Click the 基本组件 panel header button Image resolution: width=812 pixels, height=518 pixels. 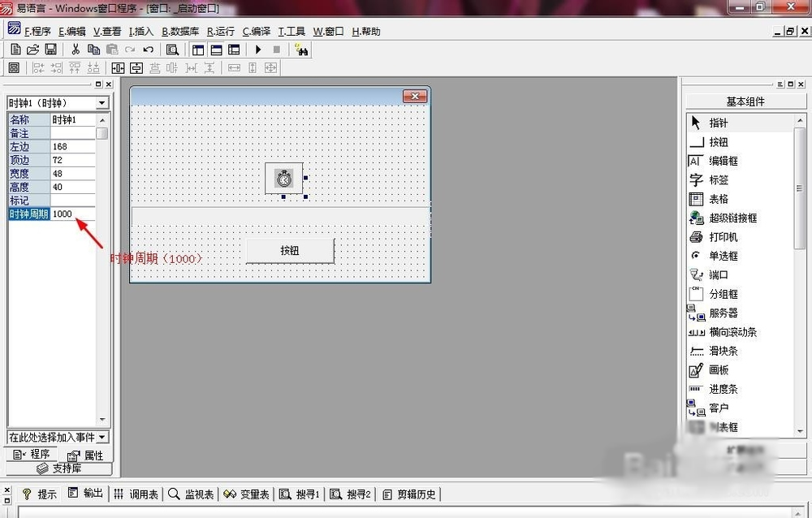tap(745, 101)
